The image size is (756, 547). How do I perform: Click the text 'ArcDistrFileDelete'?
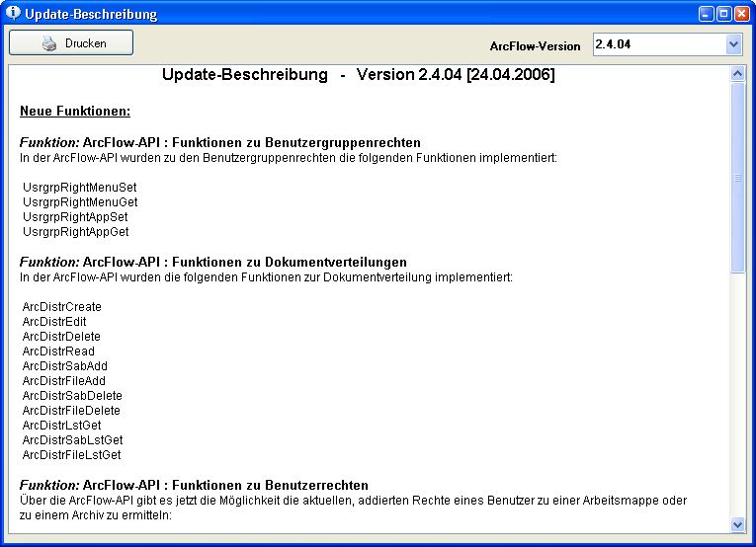[x=71, y=411]
